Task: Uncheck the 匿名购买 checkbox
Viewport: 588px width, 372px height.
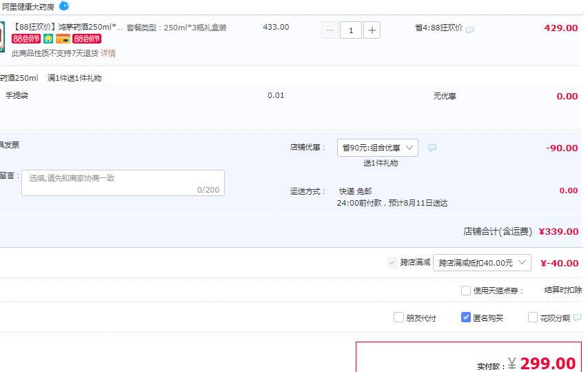Action: [466, 317]
